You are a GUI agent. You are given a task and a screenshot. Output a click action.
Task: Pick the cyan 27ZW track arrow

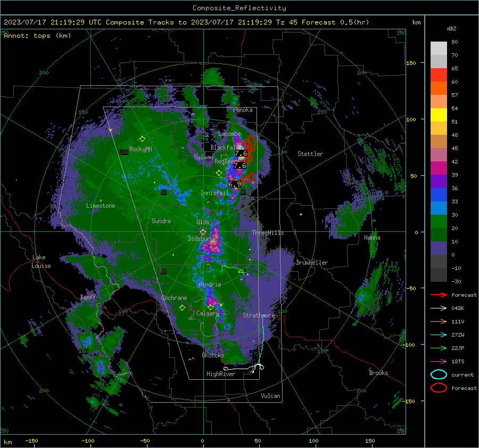point(439,335)
